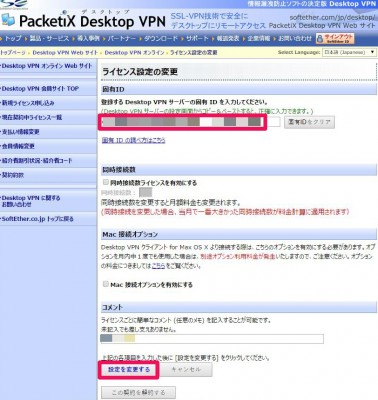Open Desktop VPN に関するお問い合わせ sidebar link
Screen dimensions: 378x400
(31, 201)
